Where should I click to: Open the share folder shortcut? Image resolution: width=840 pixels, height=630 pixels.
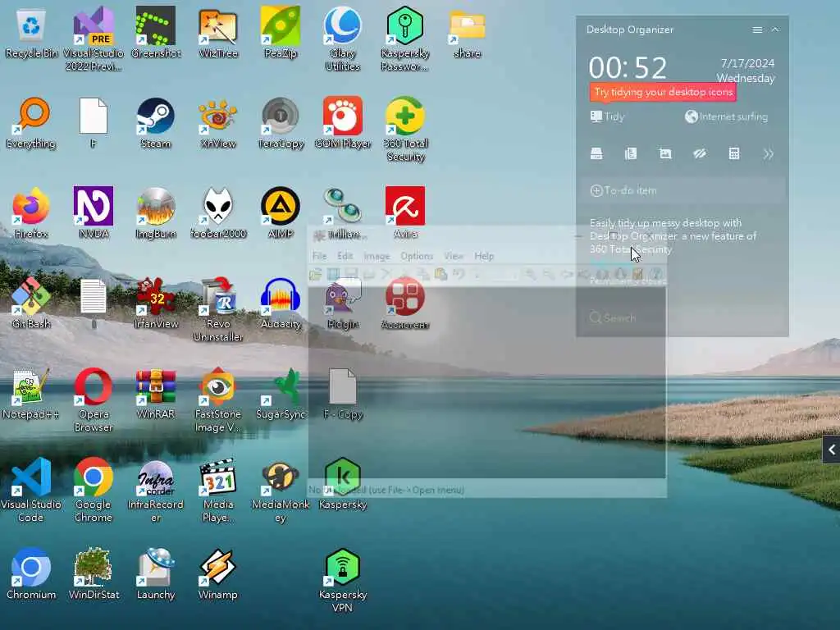click(467, 33)
